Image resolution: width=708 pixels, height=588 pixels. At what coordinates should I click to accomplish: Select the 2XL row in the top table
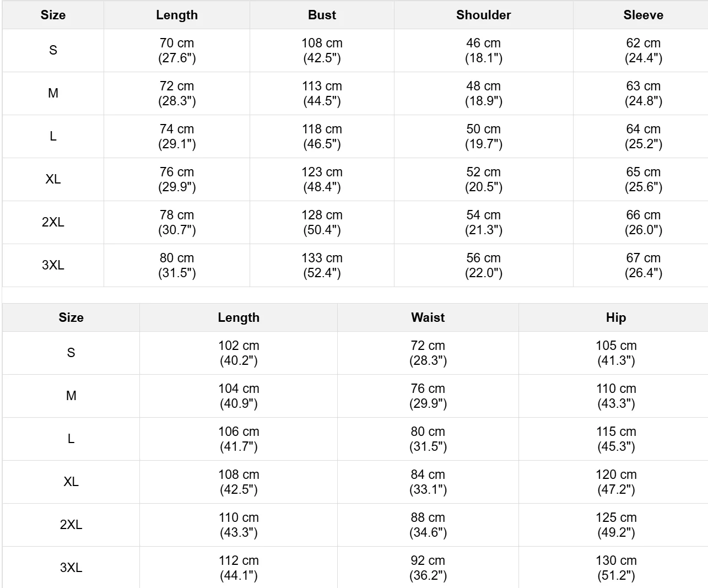point(53,222)
